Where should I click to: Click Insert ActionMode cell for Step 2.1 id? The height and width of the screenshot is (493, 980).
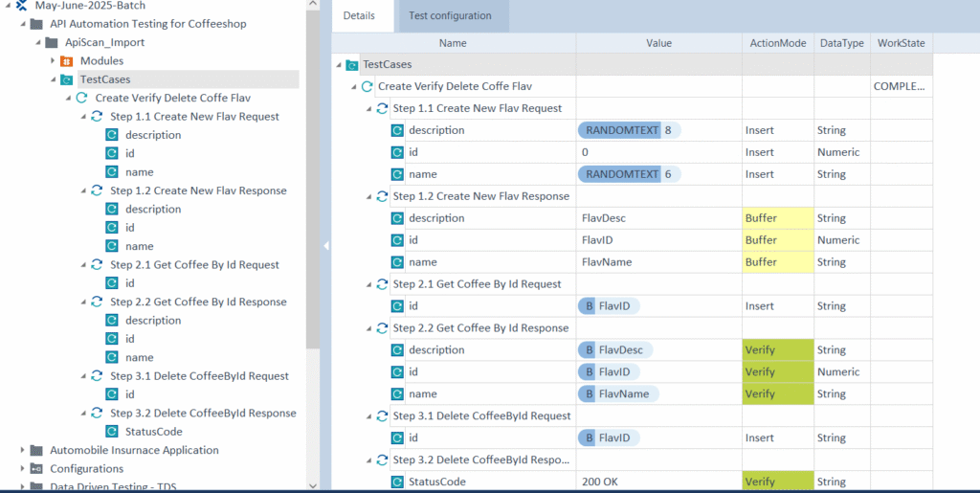click(x=777, y=306)
